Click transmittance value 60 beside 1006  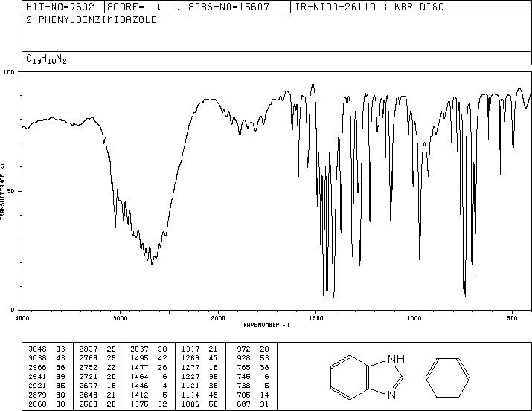pos(214,404)
